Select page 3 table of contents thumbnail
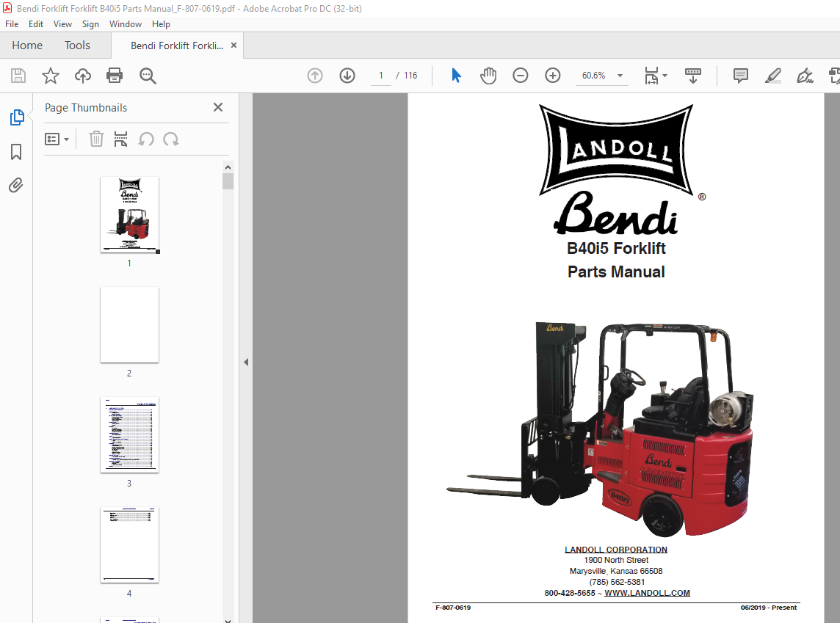This screenshot has height=623, width=840. (x=130, y=434)
